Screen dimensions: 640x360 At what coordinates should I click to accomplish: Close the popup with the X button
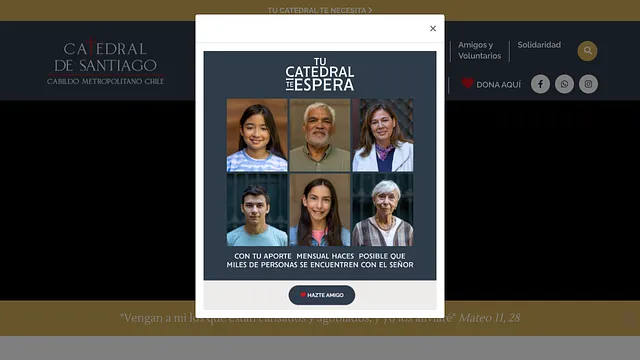[433, 29]
